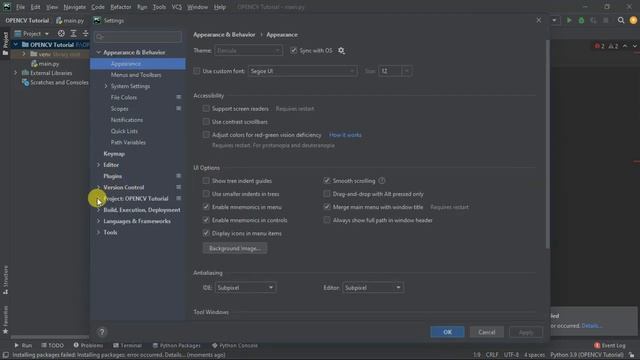Click the PyCharm application logo icon
Image resolution: width=640 pixels, height=360 pixels.
[7, 7]
